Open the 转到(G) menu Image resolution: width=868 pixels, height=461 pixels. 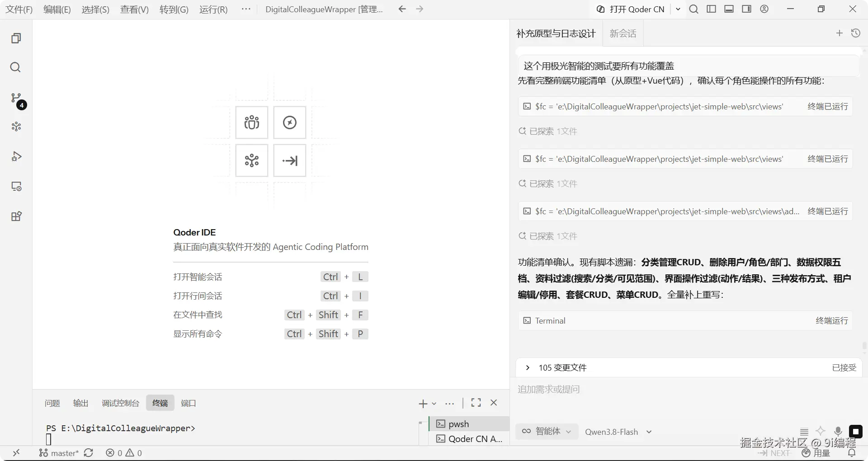pyautogui.click(x=174, y=9)
